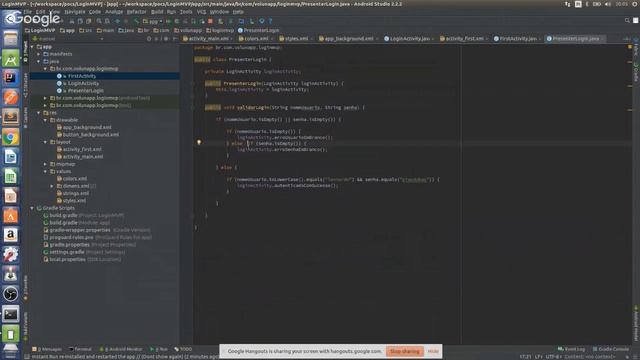Switch to the activity_main.xml editor tab
Image resolution: width=640 pixels, height=360 pixels.
208,39
